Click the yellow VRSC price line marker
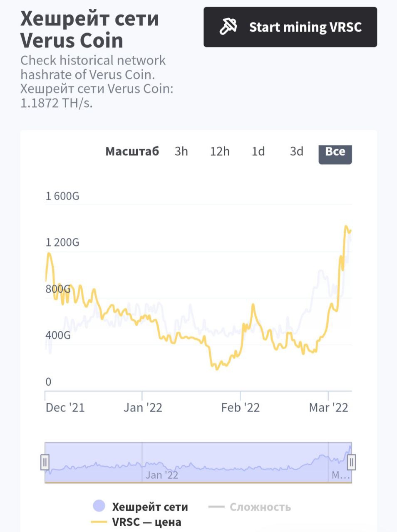This screenshot has height=532, width=397. tap(99, 522)
